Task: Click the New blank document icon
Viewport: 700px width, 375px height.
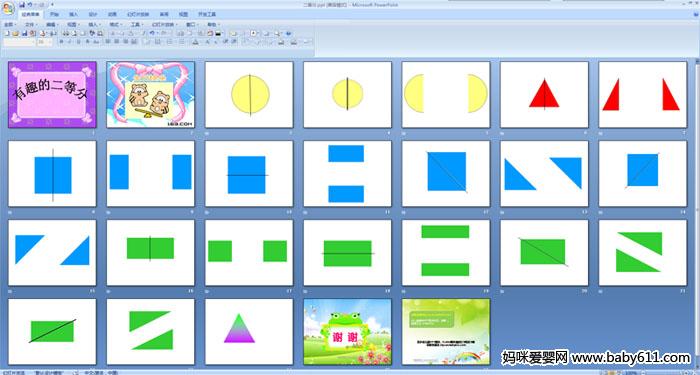Action: point(7,33)
